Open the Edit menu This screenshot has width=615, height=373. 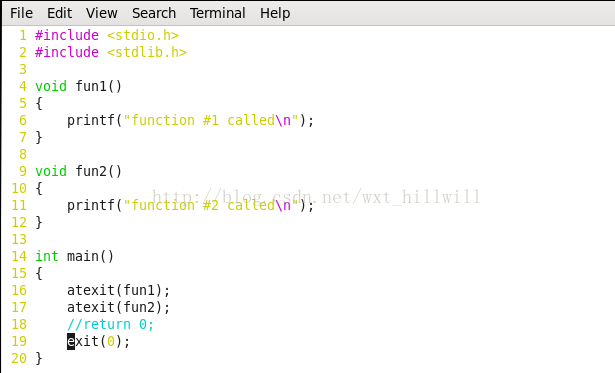pos(59,13)
